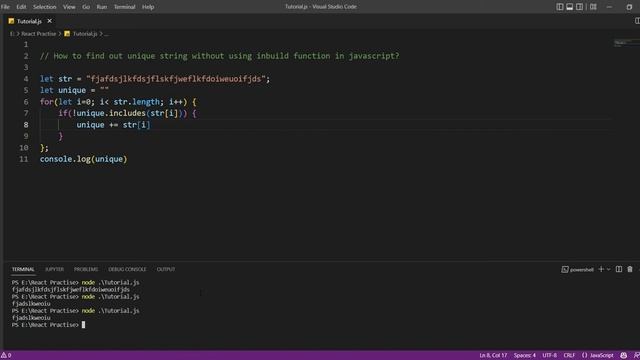
Task: Click the minimap code overview
Action: tap(626, 43)
